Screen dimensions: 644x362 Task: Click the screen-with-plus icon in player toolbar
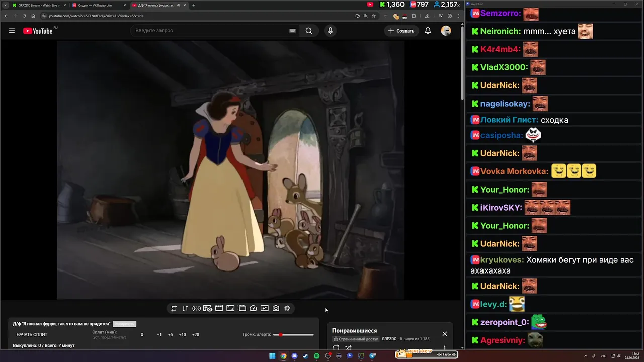pos(265,308)
